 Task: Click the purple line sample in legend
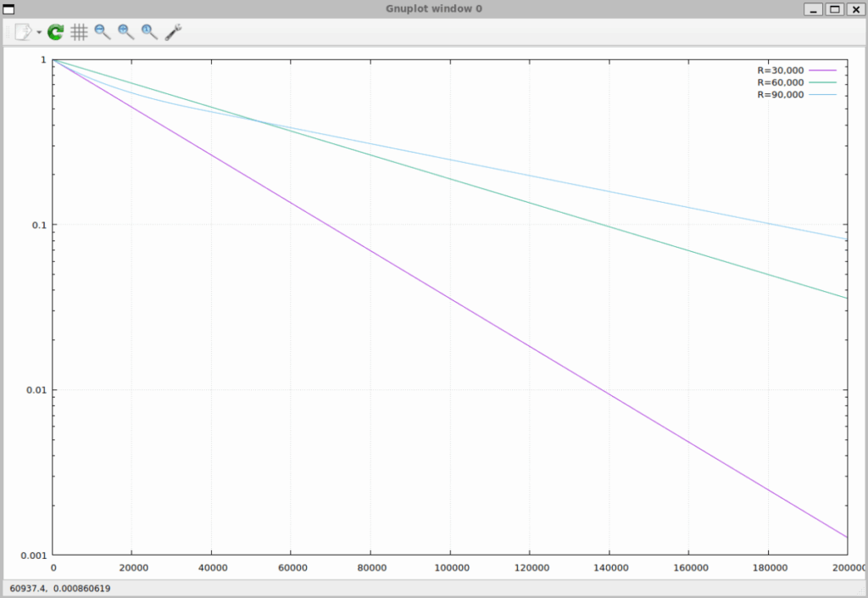click(822, 70)
